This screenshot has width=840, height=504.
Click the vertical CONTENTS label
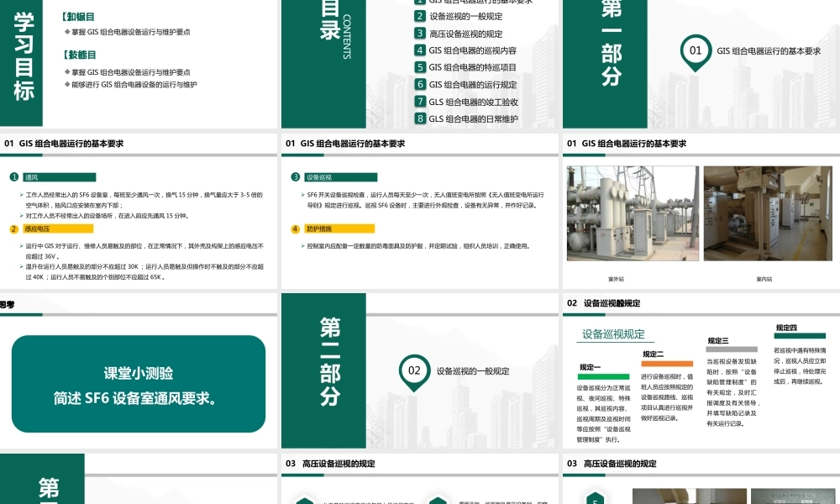tap(347, 36)
